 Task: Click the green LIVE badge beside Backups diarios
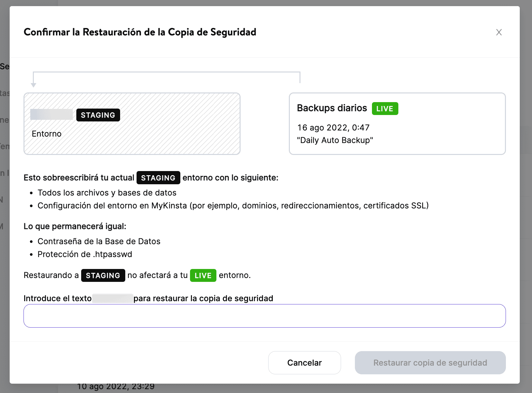[x=385, y=109]
